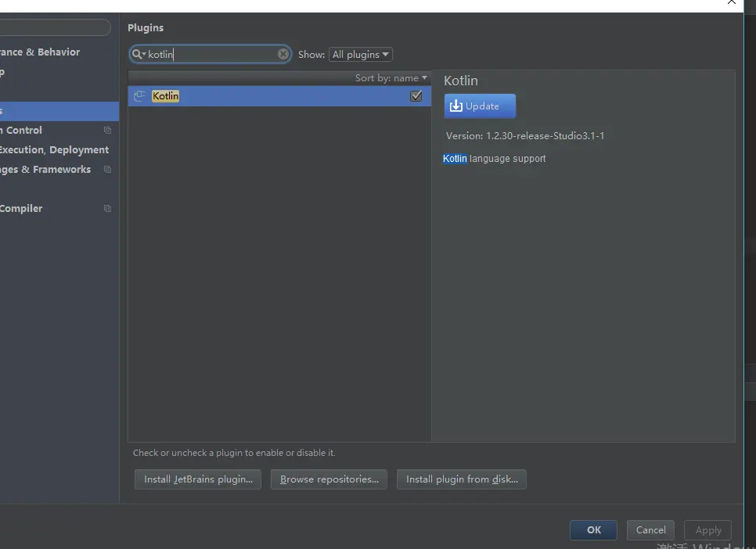Screen dimensions: 756x549
Task: Focus the plugin search field
Action: [211, 54]
